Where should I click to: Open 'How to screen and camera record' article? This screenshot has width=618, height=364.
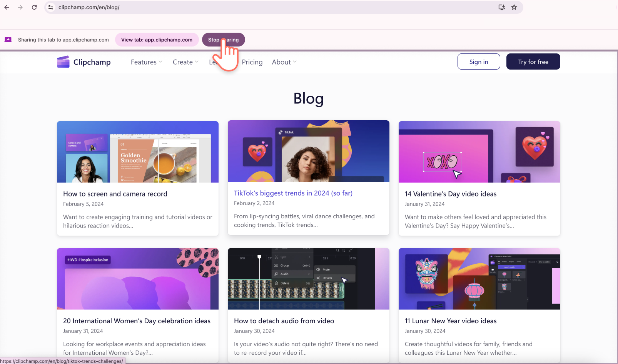tap(115, 194)
